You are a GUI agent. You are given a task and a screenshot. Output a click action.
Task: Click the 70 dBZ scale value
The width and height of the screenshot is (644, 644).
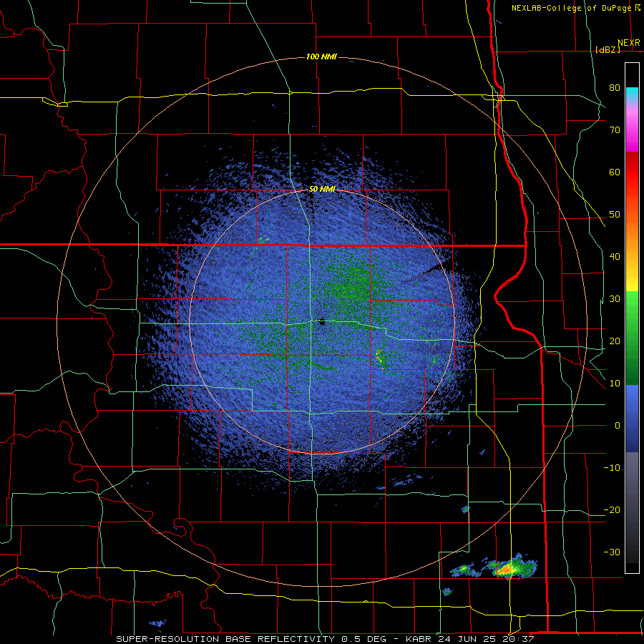(x=615, y=130)
